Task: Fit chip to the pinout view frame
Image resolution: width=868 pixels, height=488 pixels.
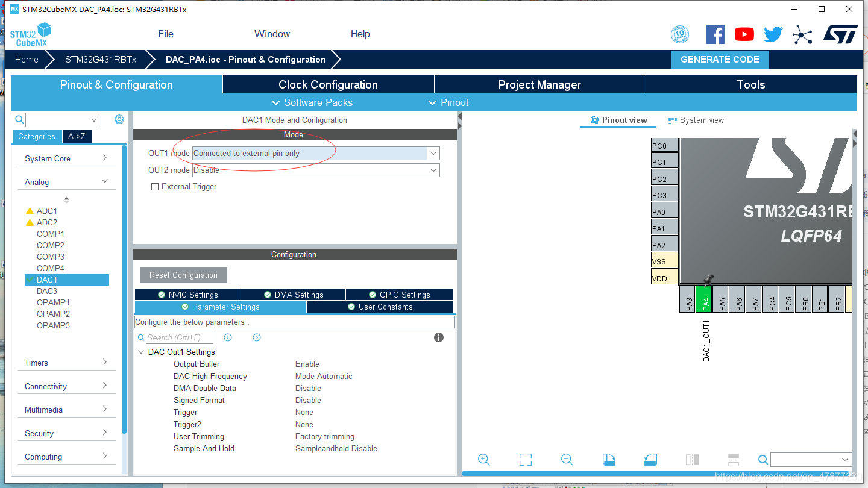Action: tap(526, 460)
